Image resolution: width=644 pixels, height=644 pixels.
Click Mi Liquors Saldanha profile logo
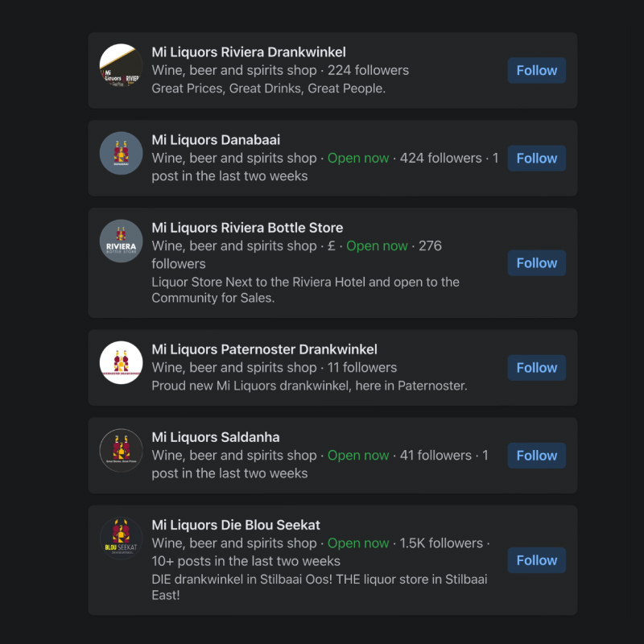tap(121, 451)
